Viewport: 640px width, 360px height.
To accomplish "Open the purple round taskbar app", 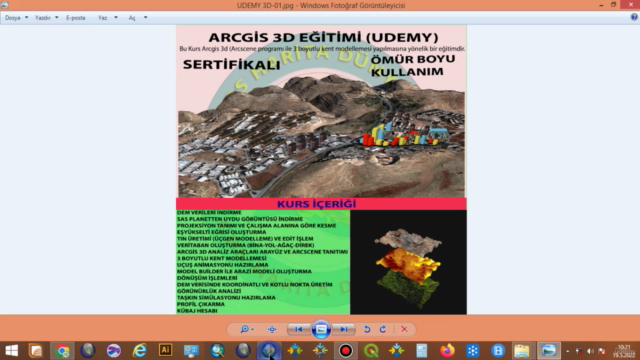I will [x=113, y=351].
